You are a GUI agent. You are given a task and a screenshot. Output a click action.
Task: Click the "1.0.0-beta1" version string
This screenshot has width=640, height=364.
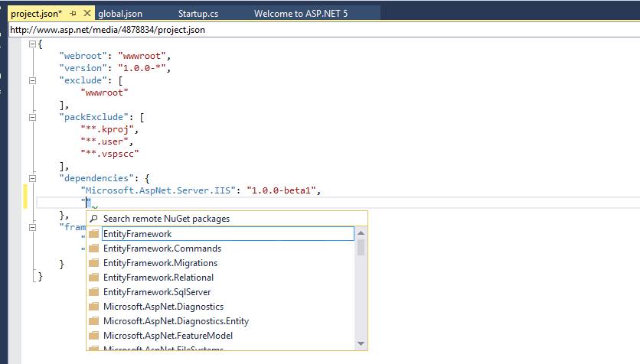pyautogui.click(x=281, y=190)
